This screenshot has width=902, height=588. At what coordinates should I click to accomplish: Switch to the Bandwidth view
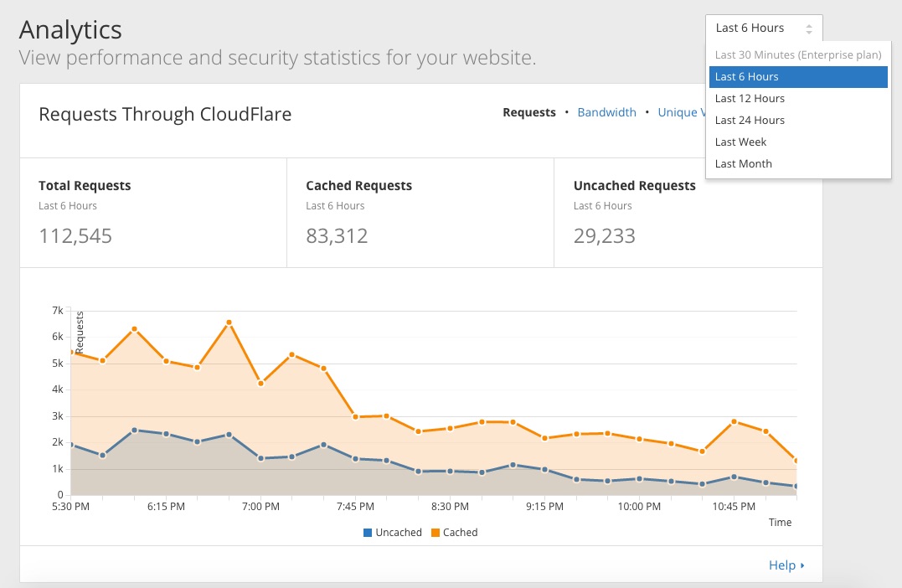[606, 112]
